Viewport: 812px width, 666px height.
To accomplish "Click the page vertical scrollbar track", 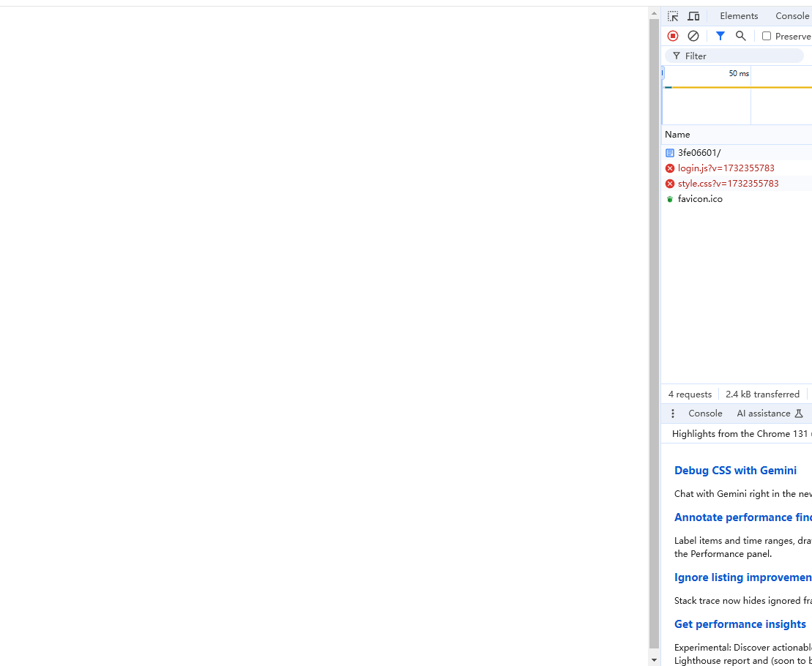I will click(654, 334).
